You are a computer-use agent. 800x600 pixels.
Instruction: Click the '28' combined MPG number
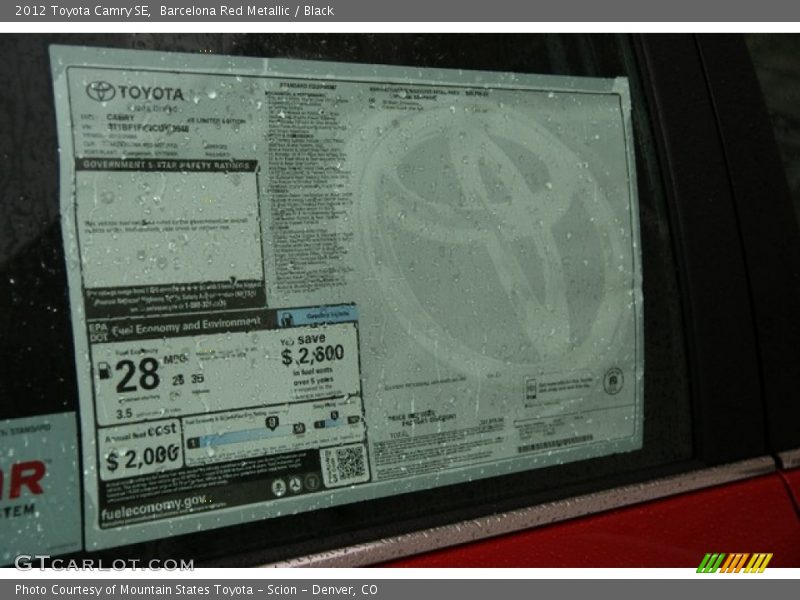(x=138, y=374)
